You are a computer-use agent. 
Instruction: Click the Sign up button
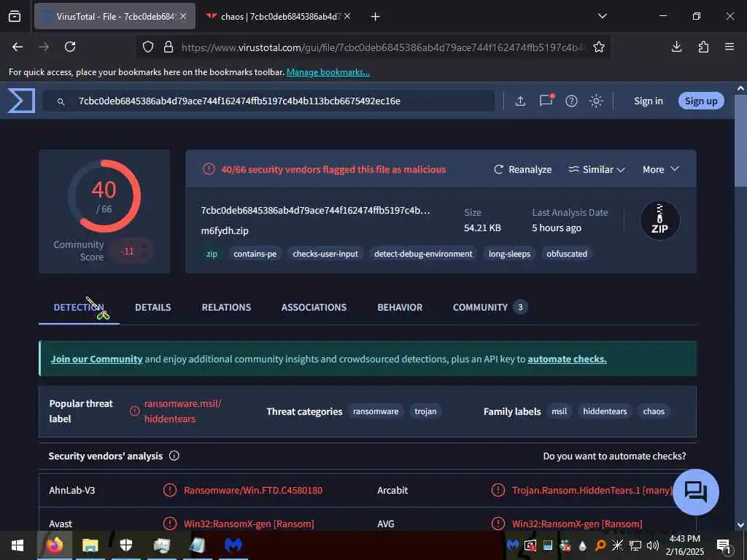click(701, 101)
